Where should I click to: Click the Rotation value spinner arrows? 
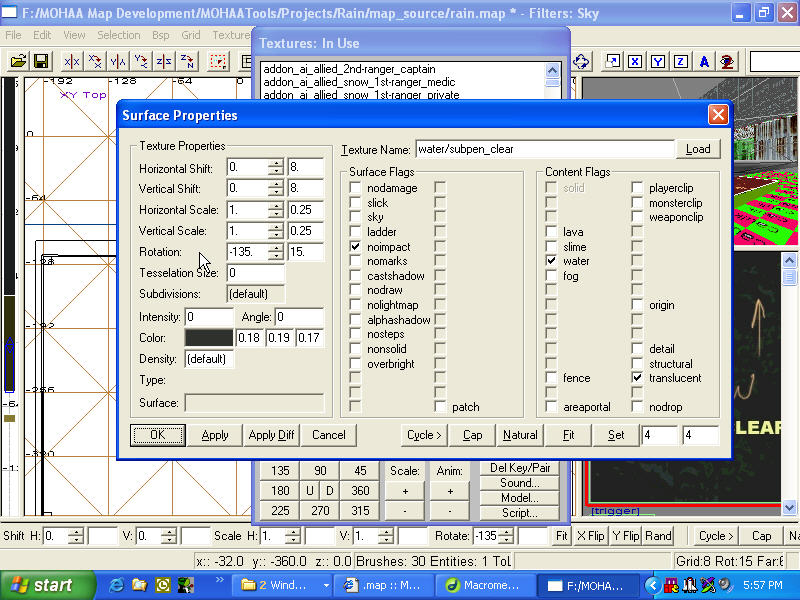(x=276, y=251)
